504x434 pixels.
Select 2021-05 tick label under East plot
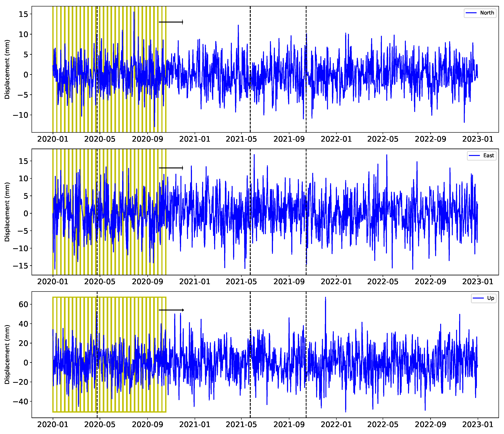[241, 282]
